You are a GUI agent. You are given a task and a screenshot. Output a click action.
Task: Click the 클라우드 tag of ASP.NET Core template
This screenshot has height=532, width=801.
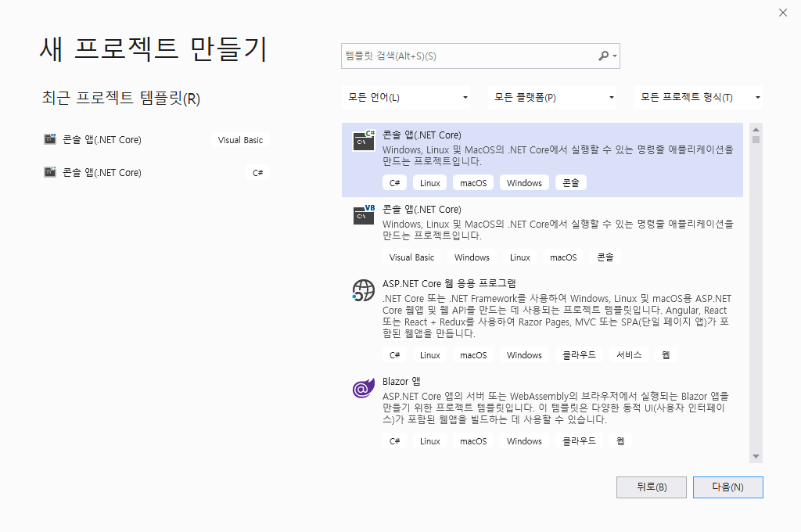pyautogui.click(x=579, y=354)
